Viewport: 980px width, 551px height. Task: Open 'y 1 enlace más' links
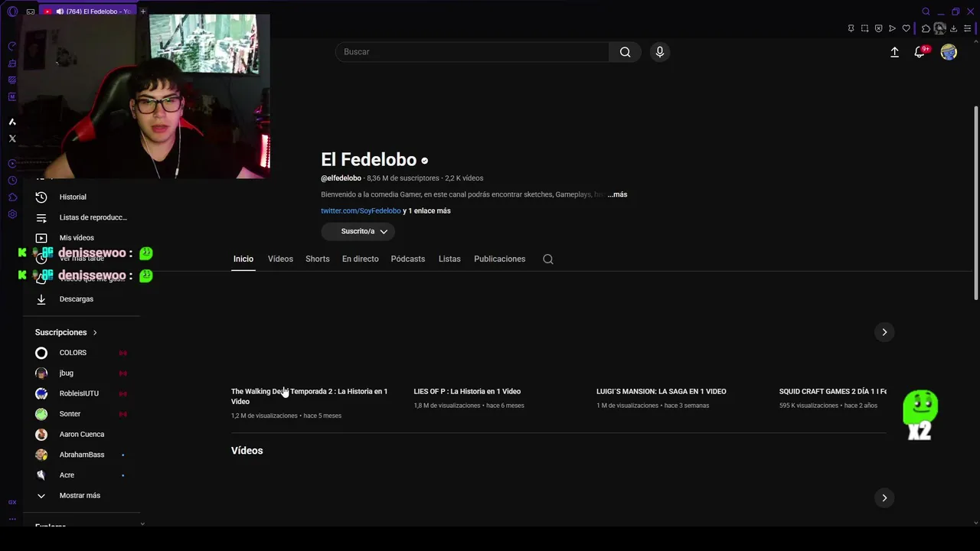click(426, 211)
